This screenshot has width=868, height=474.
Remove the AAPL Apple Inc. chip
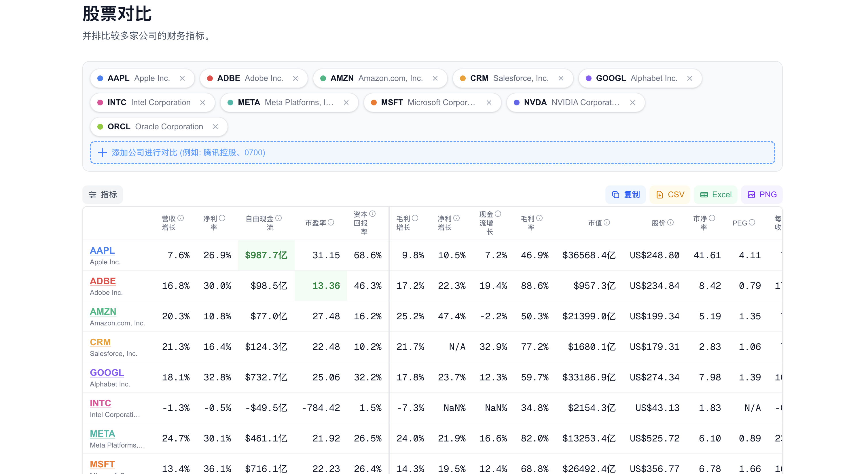tap(182, 78)
